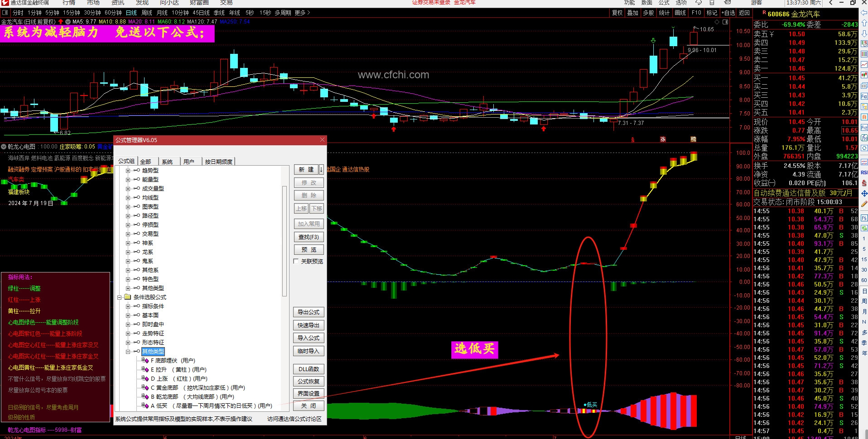Open the grid table icon in right sidebar

click(x=864, y=55)
